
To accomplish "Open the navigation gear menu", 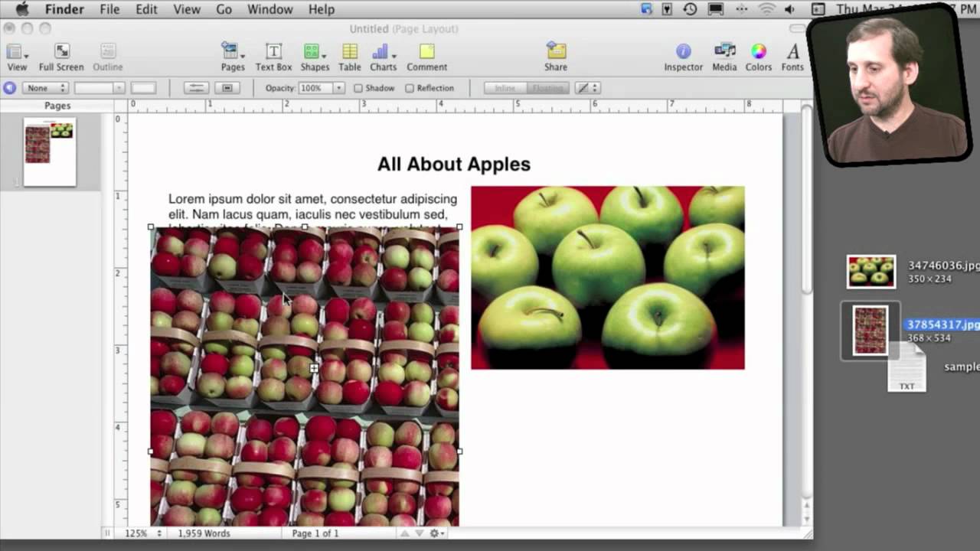I will tap(436, 533).
